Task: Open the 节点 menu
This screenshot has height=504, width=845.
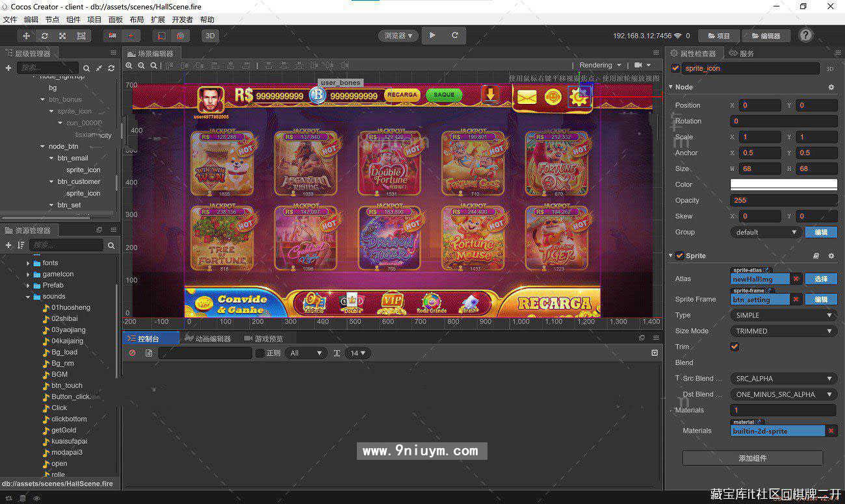Action: click(x=52, y=19)
